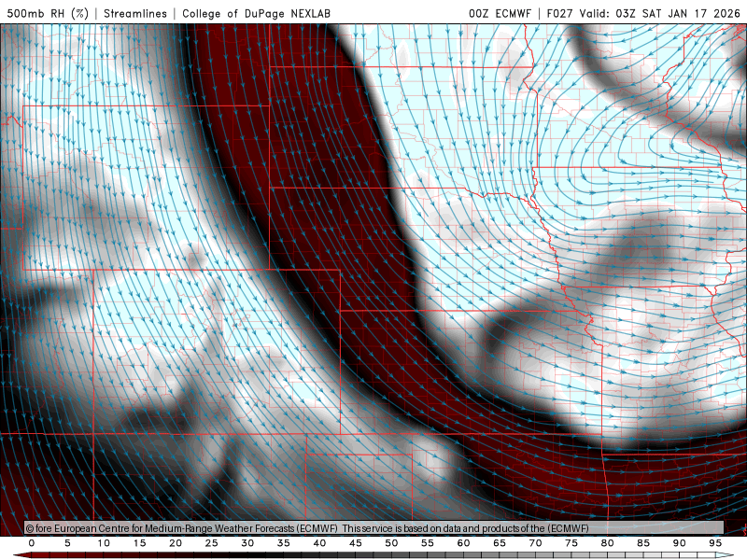The image size is (747, 560).
Task: Click the "00Z ECMWF" model run label
Action: click(500, 13)
